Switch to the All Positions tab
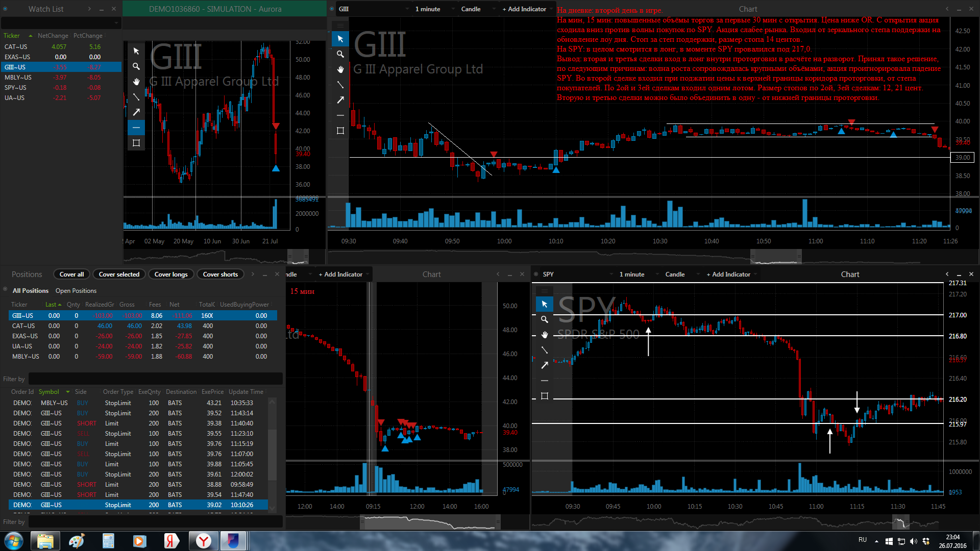Image resolution: width=980 pixels, height=551 pixels. click(31, 291)
